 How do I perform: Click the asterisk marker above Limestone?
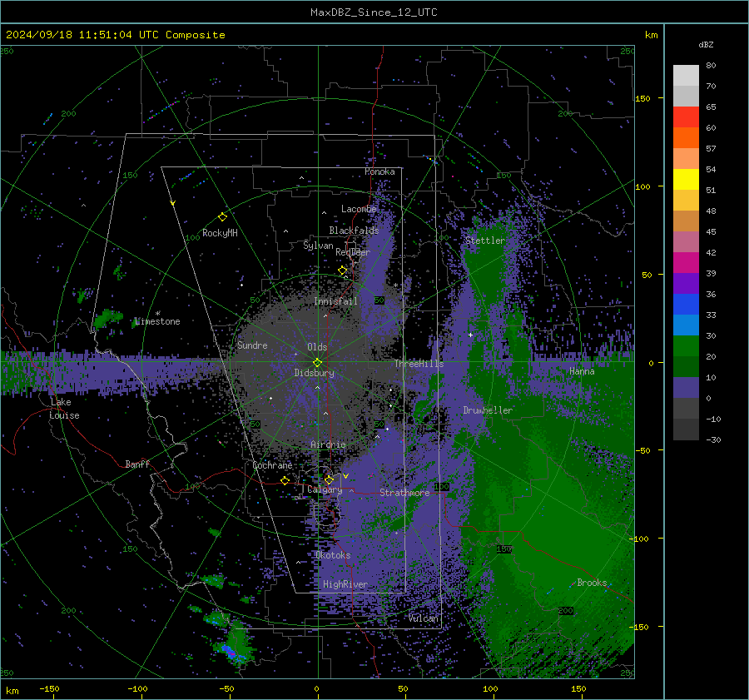[x=158, y=314]
